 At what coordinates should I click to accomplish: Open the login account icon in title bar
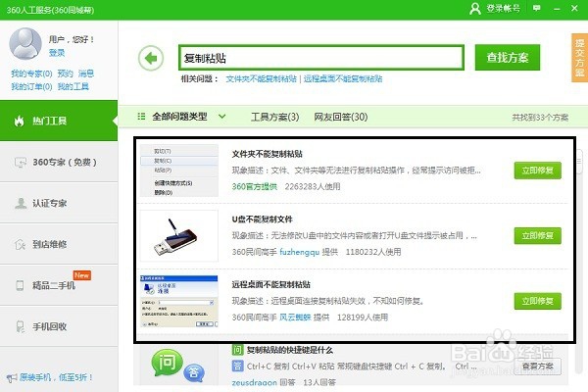pyautogui.click(x=474, y=8)
